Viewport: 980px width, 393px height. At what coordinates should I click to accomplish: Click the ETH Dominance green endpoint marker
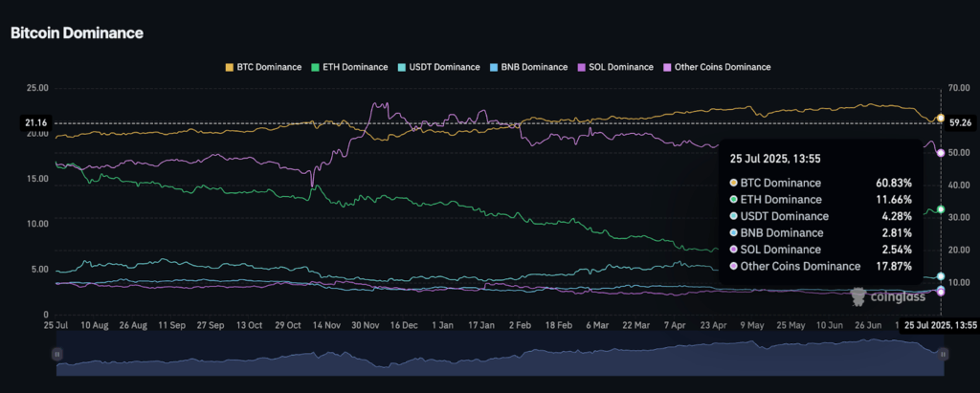pyautogui.click(x=941, y=209)
